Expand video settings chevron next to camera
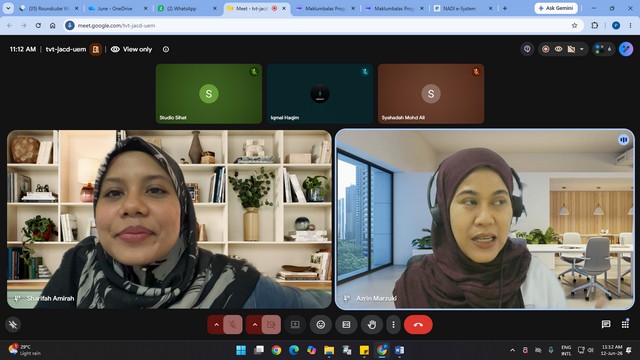Viewport: 640px width, 360px height. [x=255, y=324]
